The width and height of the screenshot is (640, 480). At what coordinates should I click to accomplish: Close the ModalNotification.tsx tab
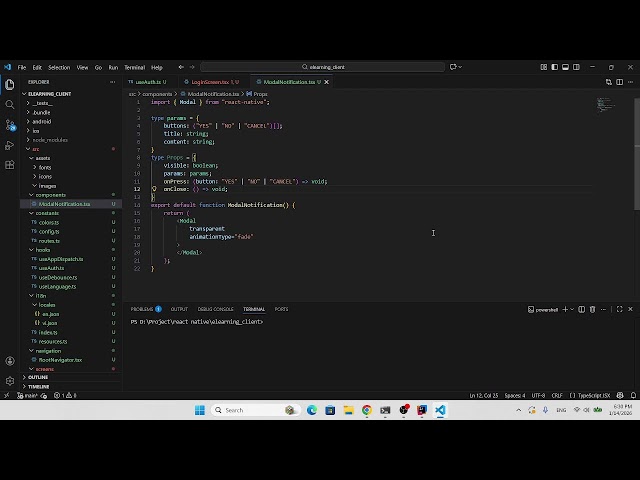[327, 82]
